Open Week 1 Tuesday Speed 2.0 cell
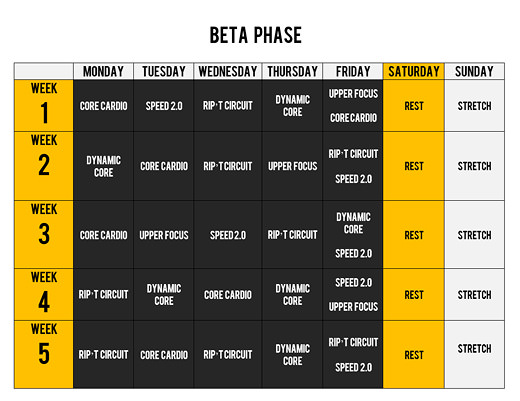This screenshot has height=401, width=520. tap(164, 105)
